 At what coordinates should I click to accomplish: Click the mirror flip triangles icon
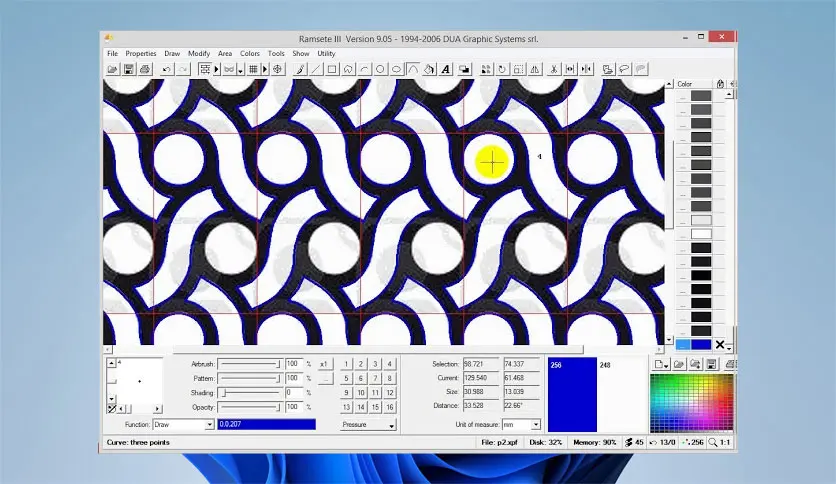[535, 69]
